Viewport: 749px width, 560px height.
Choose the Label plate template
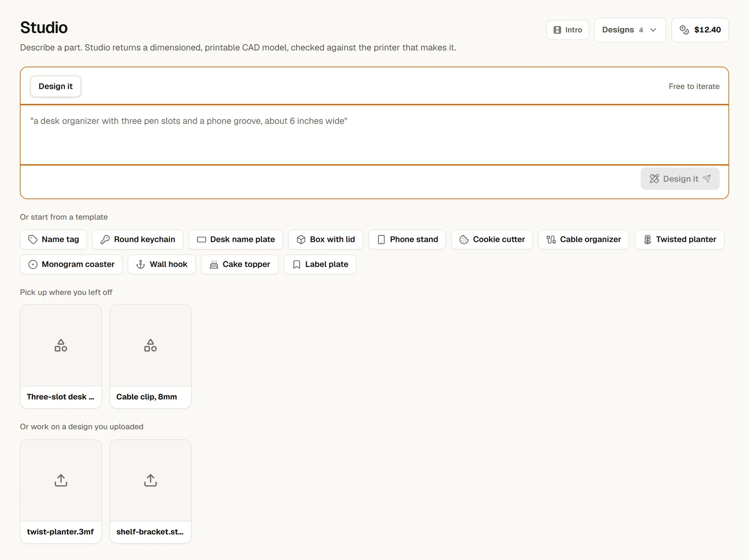point(320,264)
